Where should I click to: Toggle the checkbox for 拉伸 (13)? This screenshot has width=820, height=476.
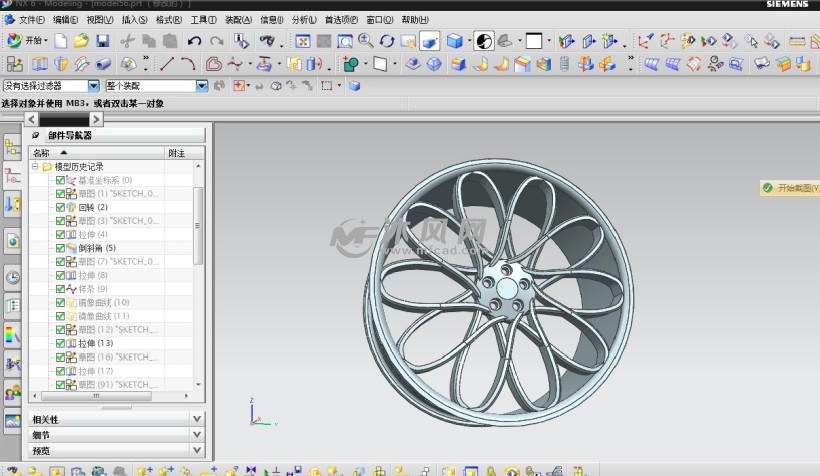pyautogui.click(x=60, y=343)
